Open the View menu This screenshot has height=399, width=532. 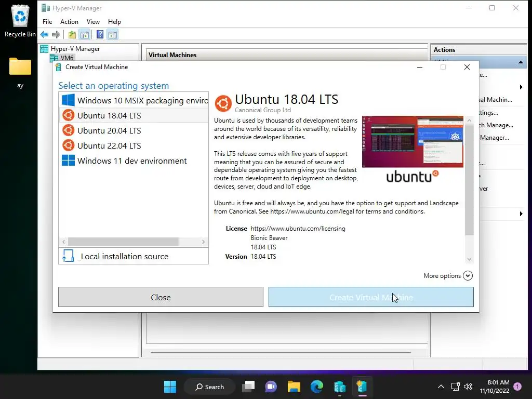click(93, 22)
